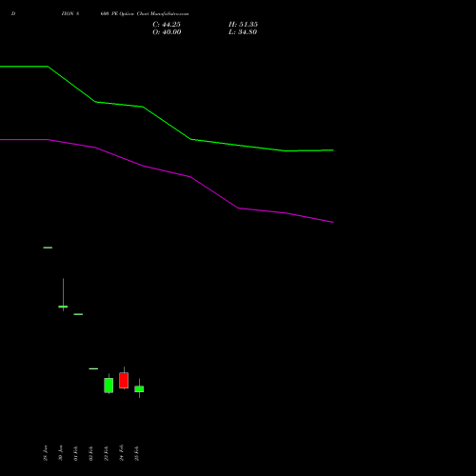The image size is (476, 476).
Task: Click the close value C: 44.25
Action: click(x=167, y=25)
